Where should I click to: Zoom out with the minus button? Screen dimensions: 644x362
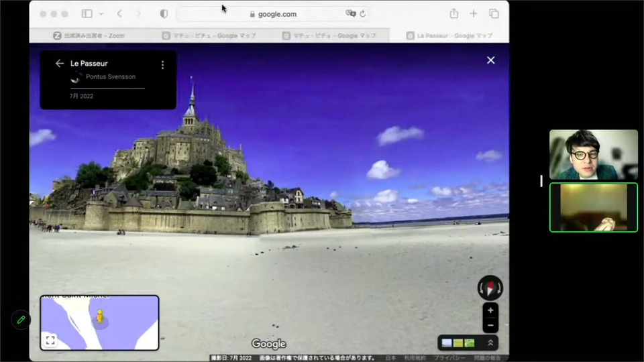[490, 325]
